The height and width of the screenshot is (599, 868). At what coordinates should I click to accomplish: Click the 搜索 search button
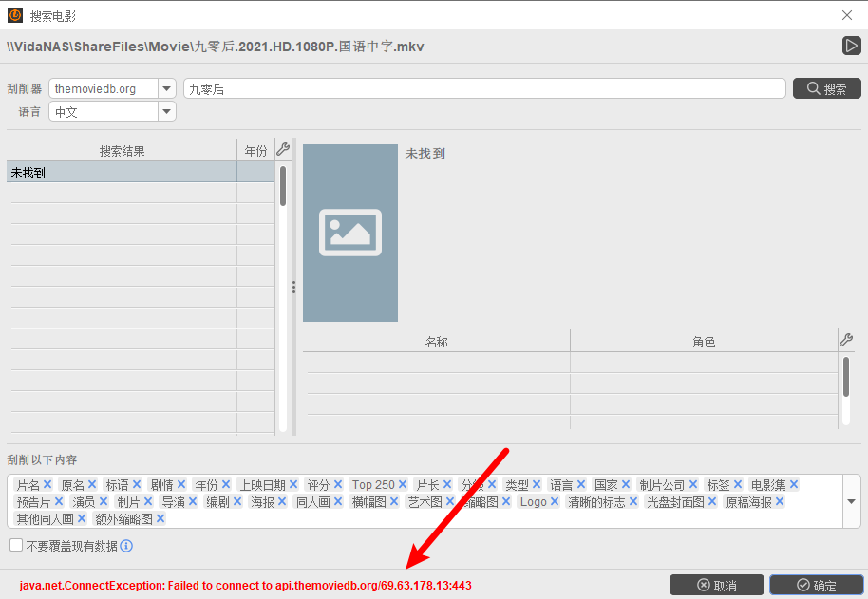pos(826,88)
